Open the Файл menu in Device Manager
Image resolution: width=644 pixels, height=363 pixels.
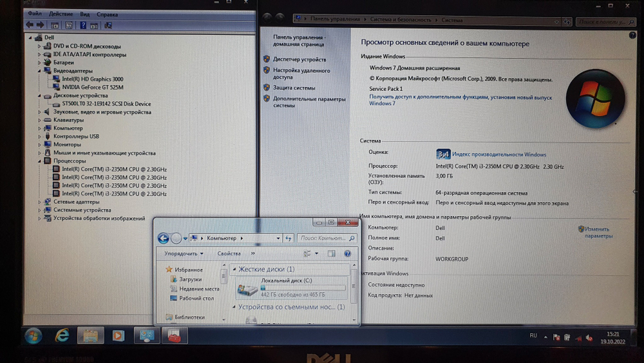[x=35, y=14]
